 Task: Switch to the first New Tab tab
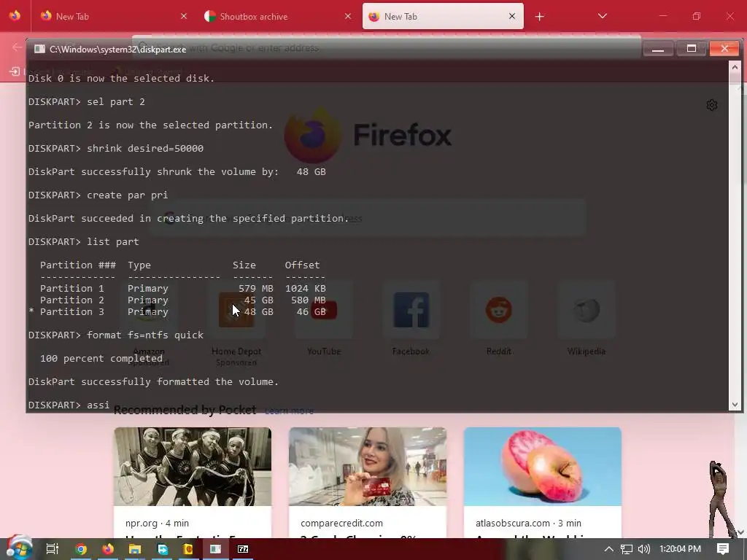click(112, 16)
